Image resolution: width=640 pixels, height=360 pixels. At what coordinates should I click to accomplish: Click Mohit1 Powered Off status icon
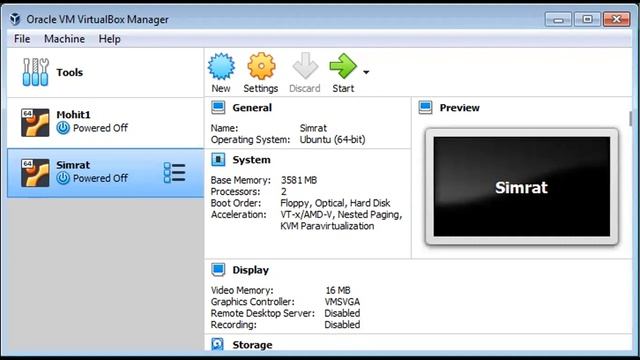point(63,128)
